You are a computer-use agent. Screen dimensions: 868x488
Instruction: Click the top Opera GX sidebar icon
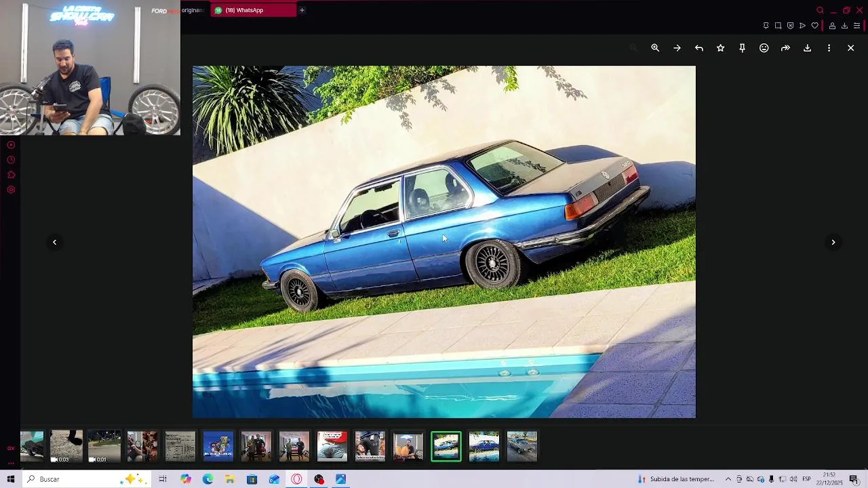coord(11,145)
